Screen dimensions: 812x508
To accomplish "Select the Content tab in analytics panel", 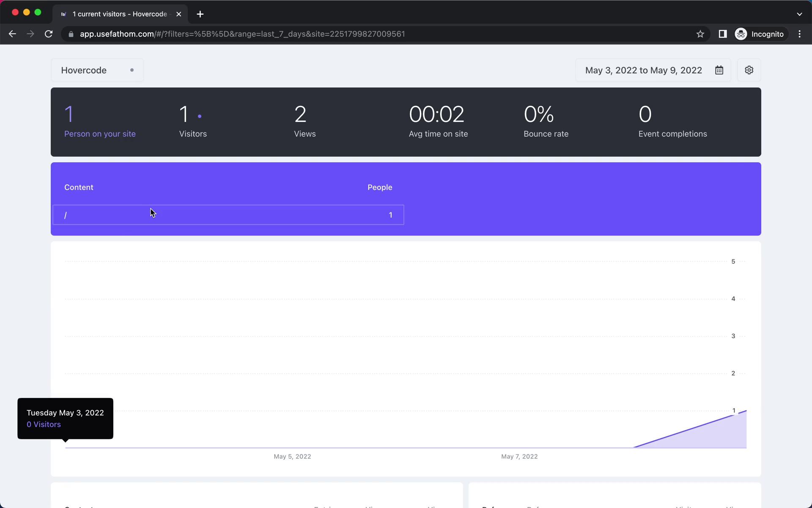I will point(78,187).
